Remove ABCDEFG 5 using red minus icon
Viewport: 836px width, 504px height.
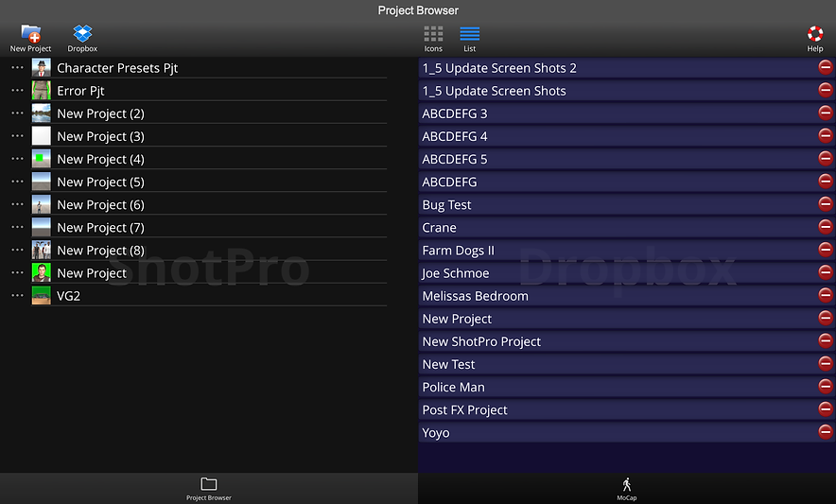pyautogui.click(x=826, y=159)
